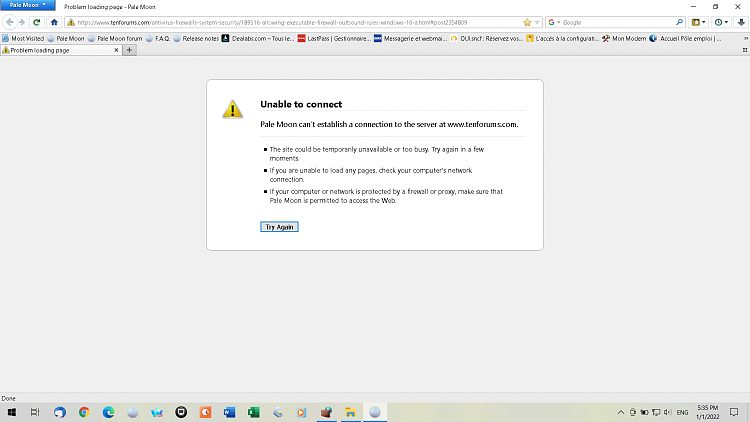Screen dimensions: 750x422
Task: Open the notification center icon
Action: (x=734, y=412)
